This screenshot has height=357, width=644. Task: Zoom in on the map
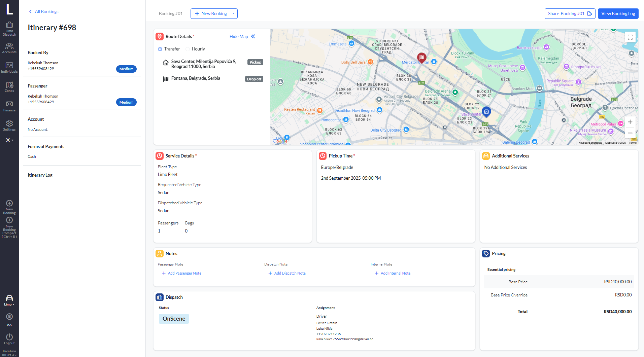(630, 122)
